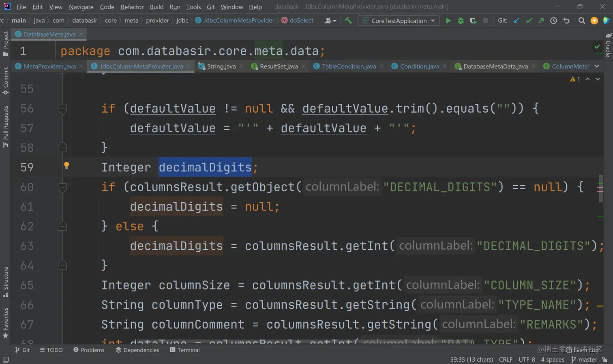
Task: Click the Rollback undo arrow icon
Action: tap(566, 20)
